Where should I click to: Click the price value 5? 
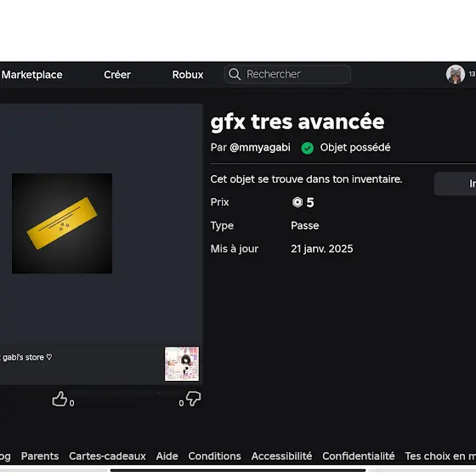click(x=310, y=202)
